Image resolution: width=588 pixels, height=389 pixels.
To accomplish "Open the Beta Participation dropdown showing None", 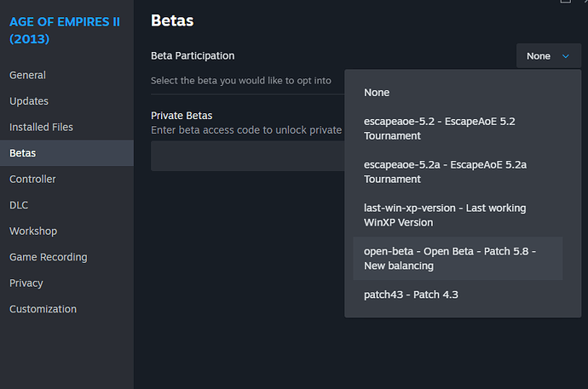I will coord(548,56).
